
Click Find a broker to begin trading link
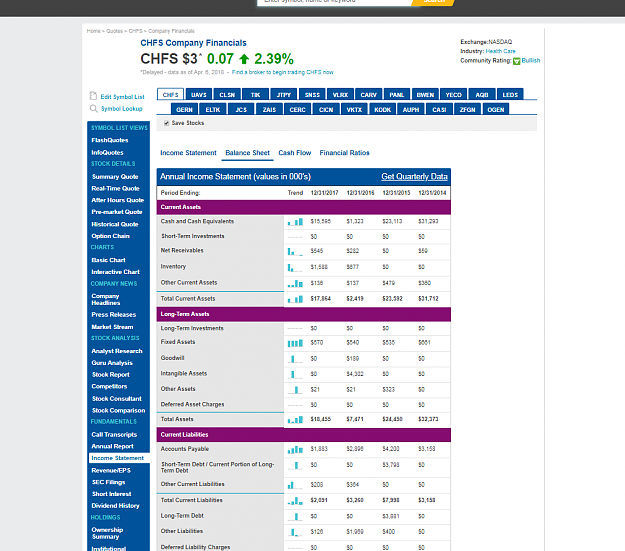(282, 72)
